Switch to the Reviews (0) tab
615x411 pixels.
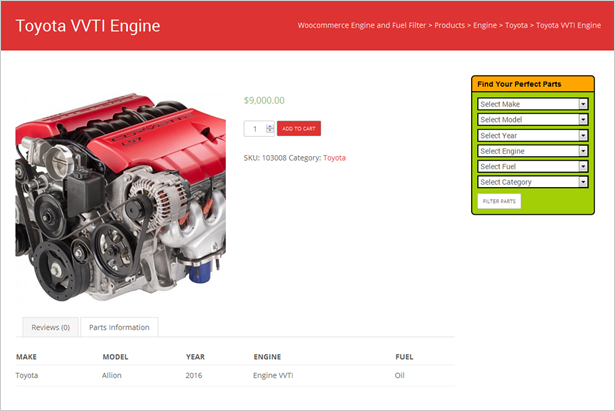[51, 327]
